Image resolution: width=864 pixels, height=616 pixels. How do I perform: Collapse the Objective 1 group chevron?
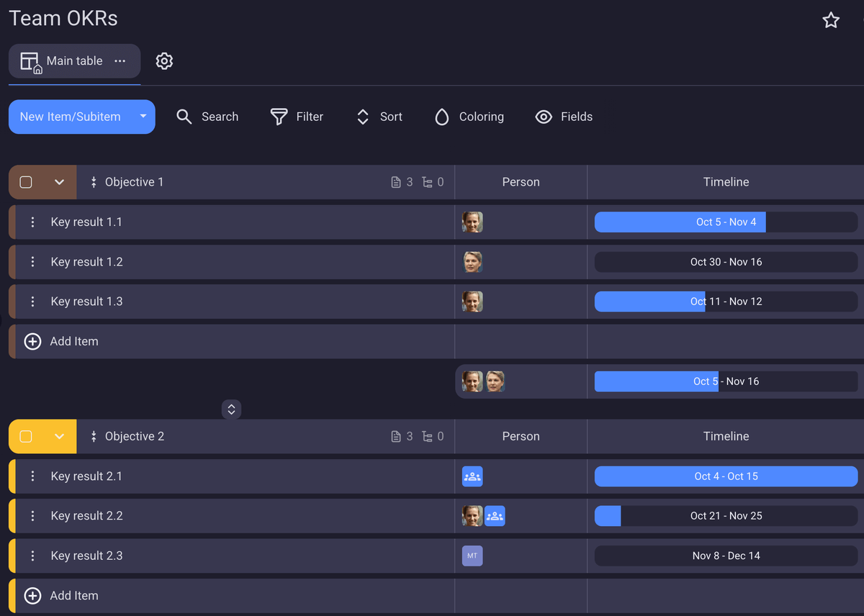coord(60,182)
